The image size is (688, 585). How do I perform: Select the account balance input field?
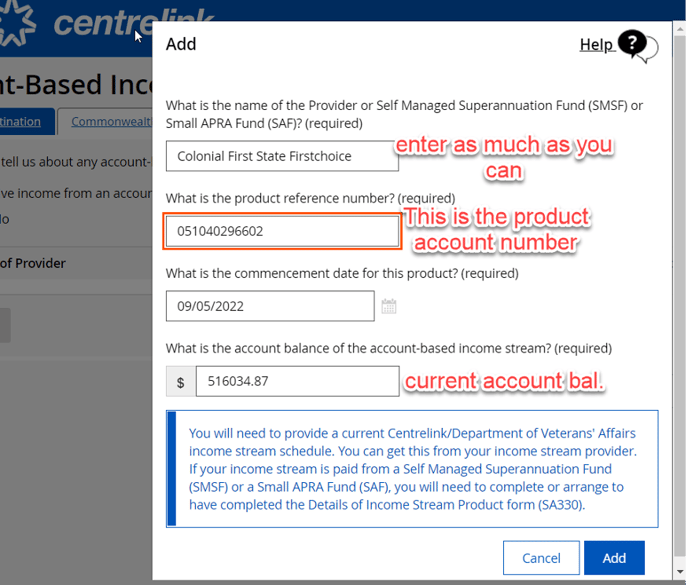[297, 381]
